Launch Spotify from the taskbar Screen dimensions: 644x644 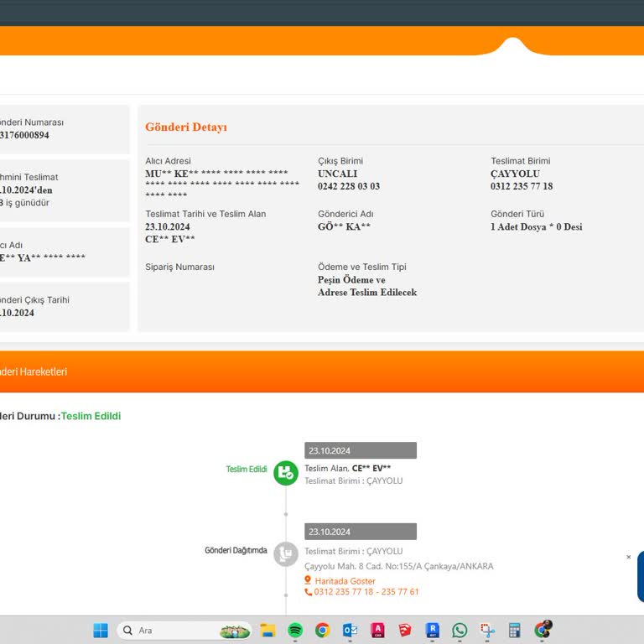click(x=295, y=631)
